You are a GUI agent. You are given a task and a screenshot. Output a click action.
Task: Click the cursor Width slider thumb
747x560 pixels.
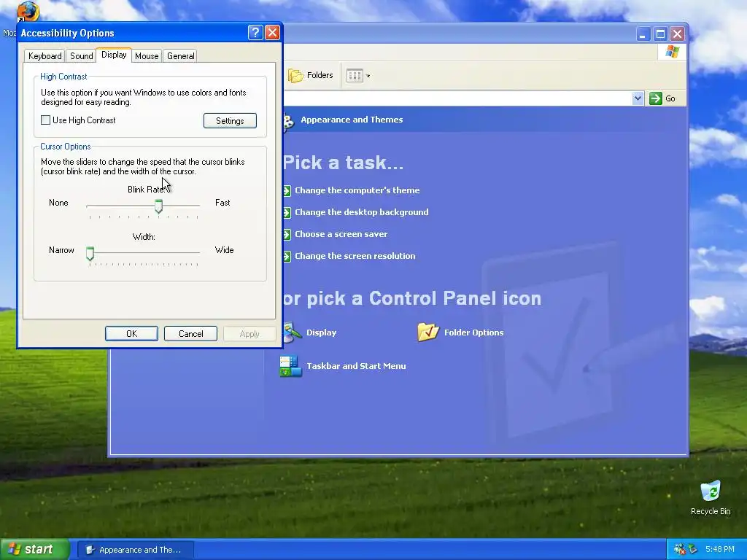click(90, 253)
